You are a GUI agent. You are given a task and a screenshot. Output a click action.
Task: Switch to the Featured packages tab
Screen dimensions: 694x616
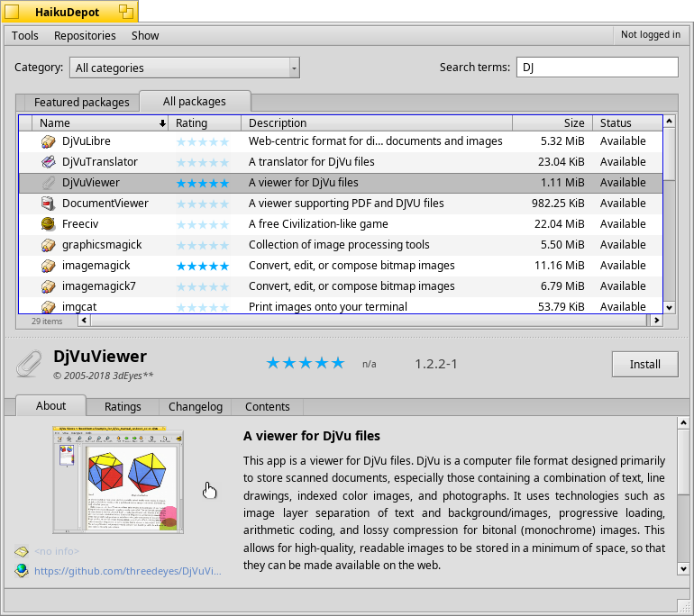pos(81,103)
